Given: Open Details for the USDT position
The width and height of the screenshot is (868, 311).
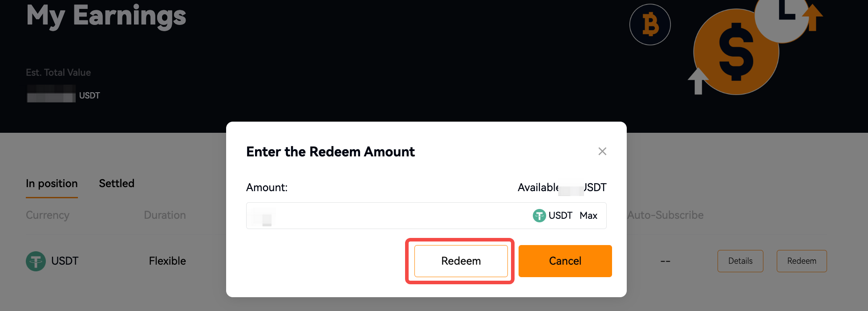Looking at the screenshot, I should coord(740,261).
